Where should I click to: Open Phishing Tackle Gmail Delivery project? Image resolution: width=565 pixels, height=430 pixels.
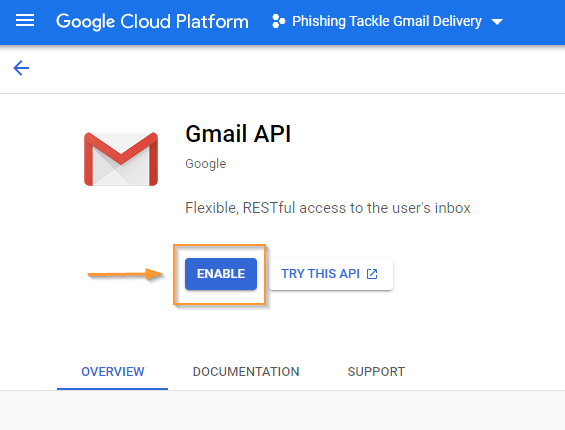coord(387,21)
